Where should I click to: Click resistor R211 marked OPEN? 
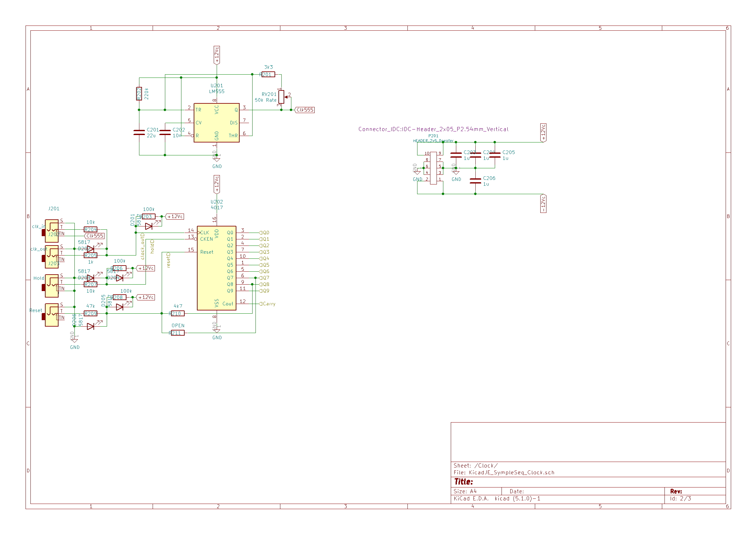[x=178, y=333]
